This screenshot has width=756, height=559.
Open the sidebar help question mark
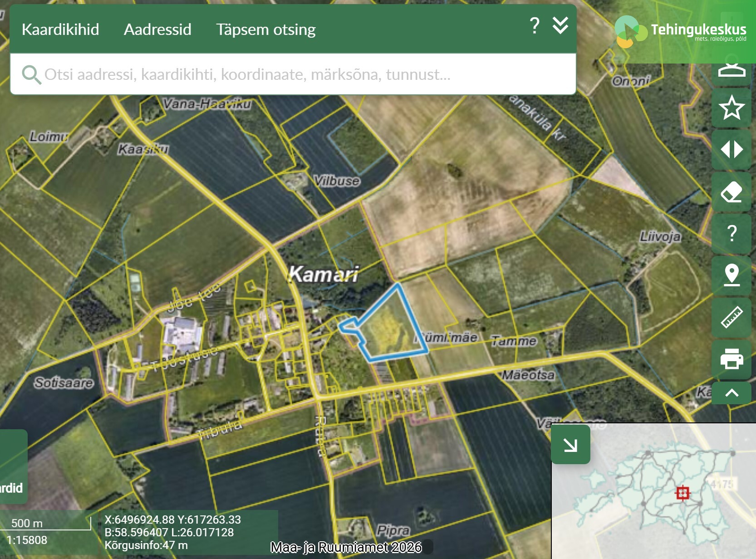731,234
